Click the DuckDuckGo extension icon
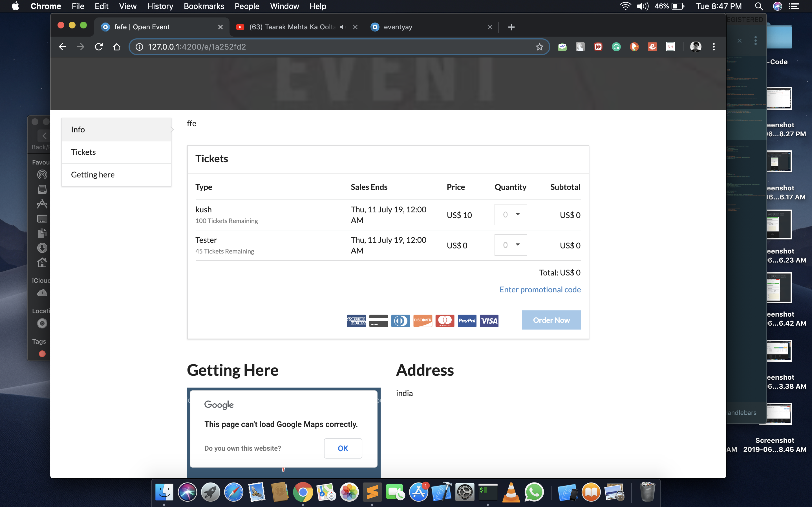 634,46
